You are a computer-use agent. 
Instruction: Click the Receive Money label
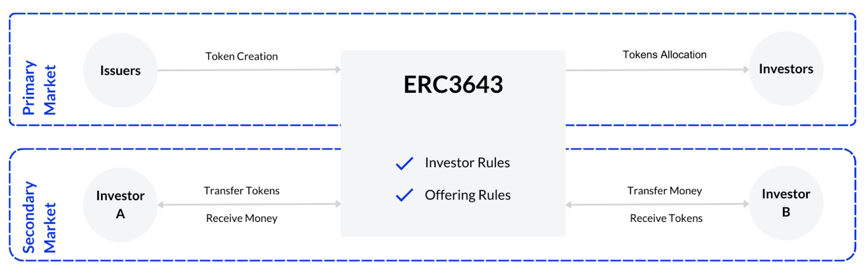[x=241, y=219]
